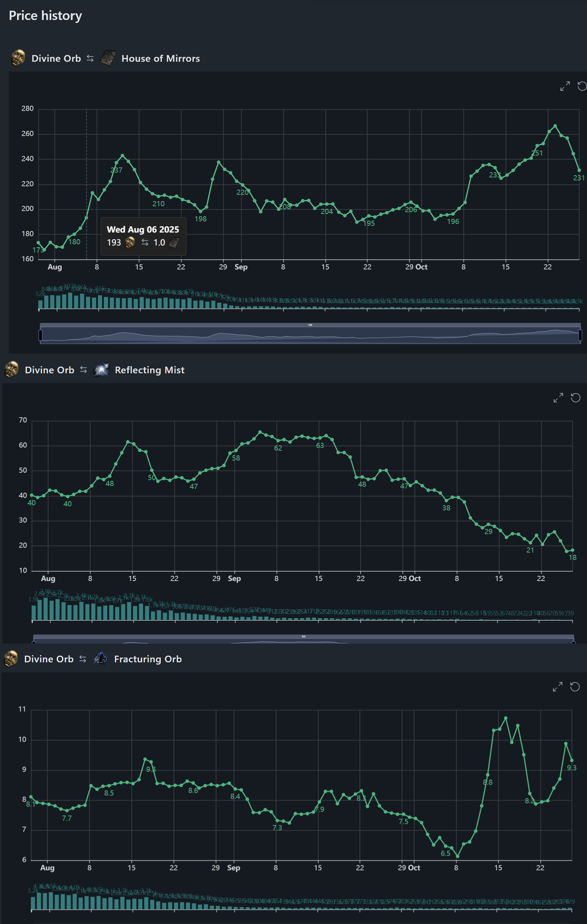Click the Divine Orb icon beside Fracturing Orb
The height and width of the screenshot is (924, 587).
click(11, 659)
